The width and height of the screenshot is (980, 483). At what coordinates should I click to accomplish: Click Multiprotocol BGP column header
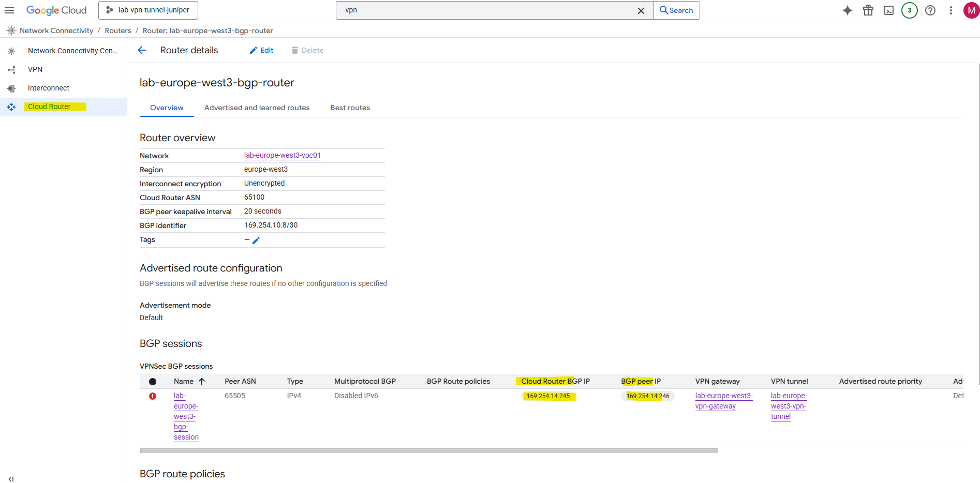tap(365, 381)
